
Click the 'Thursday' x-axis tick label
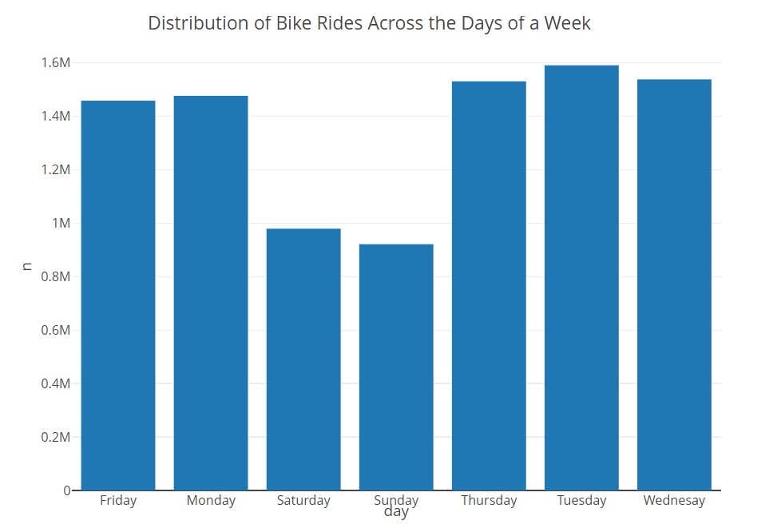click(489, 501)
